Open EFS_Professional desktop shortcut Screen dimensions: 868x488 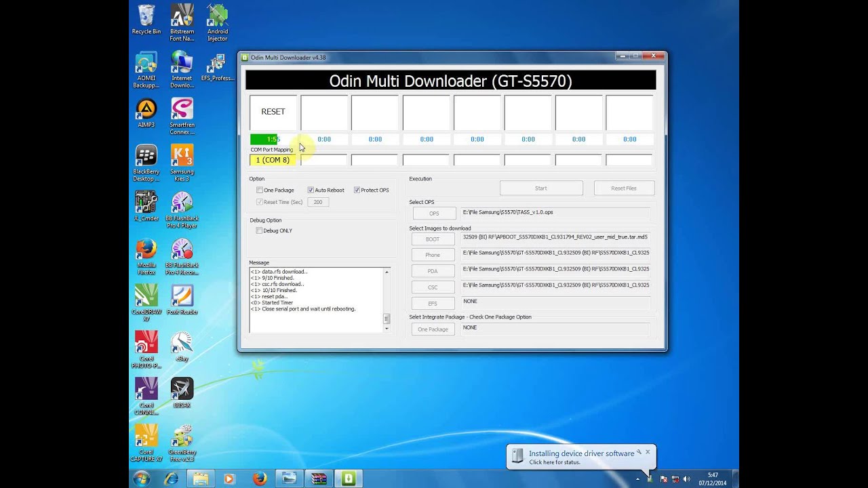[x=217, y=66]
